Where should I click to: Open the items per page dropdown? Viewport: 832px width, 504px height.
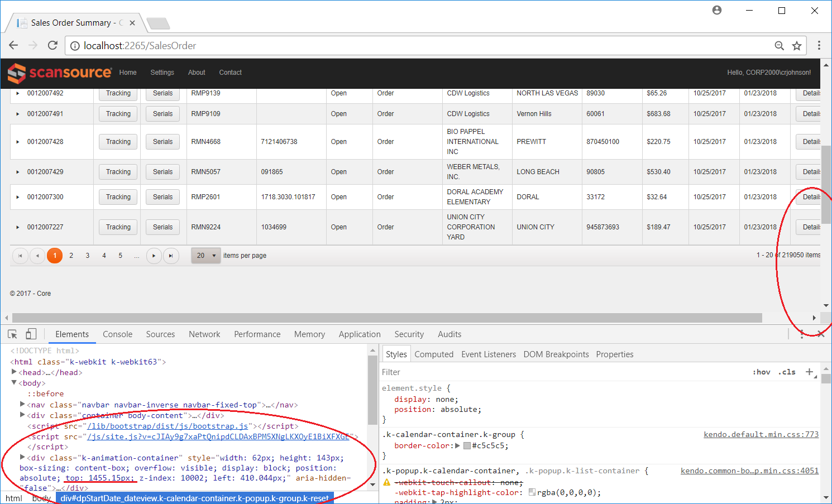point(205,256)
